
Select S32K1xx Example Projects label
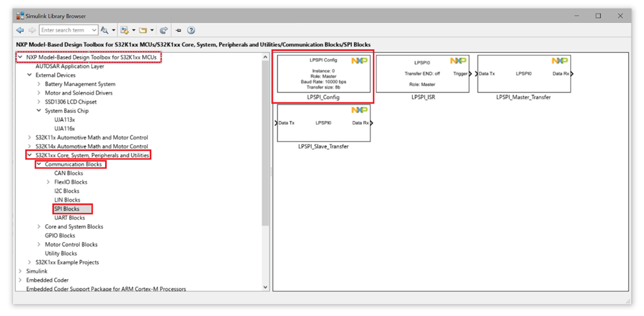(67, 262)
